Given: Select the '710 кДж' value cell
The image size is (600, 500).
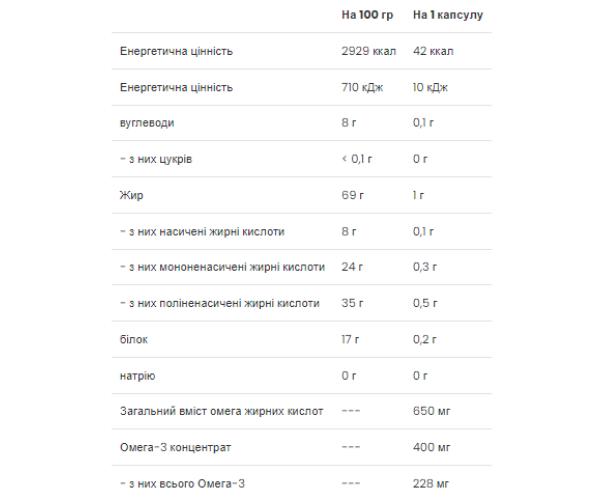Looking at the screenshot, I should click(x=362, y=87).
